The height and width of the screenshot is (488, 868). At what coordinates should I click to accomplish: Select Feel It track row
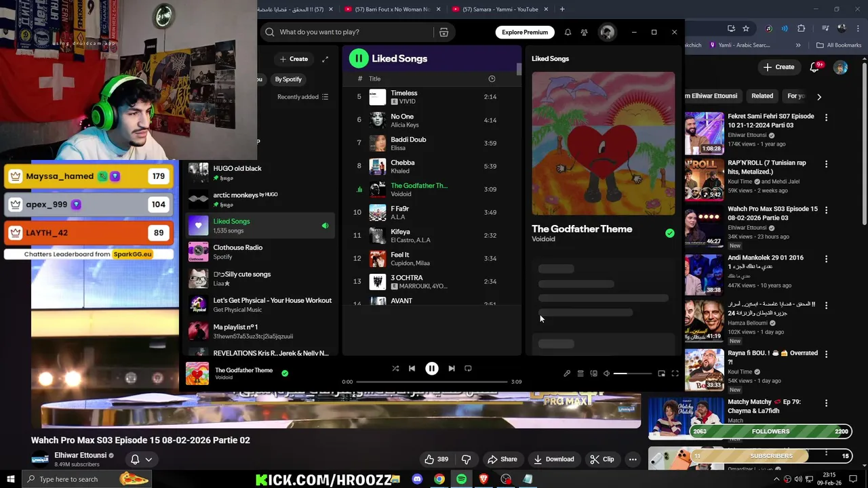click(431, 258)
